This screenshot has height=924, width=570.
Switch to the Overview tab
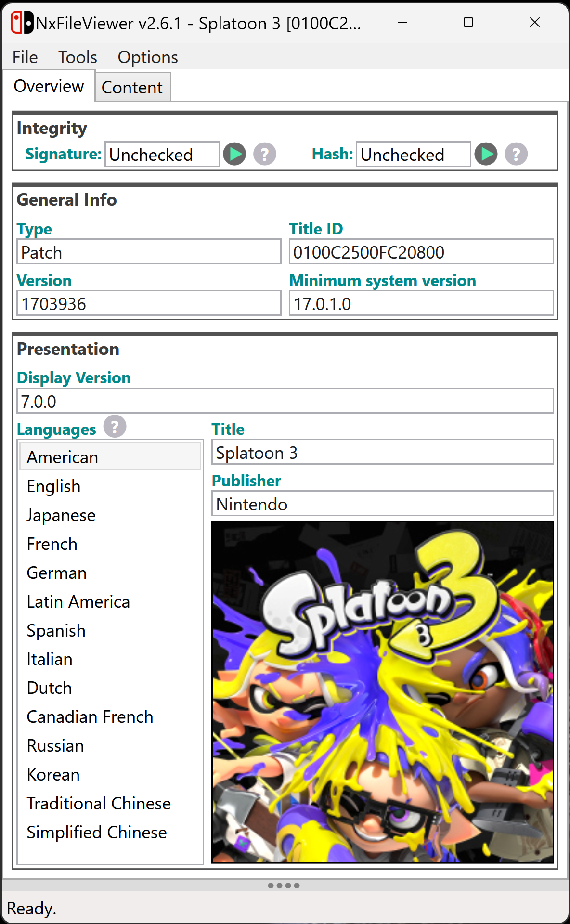pos(49,86)
